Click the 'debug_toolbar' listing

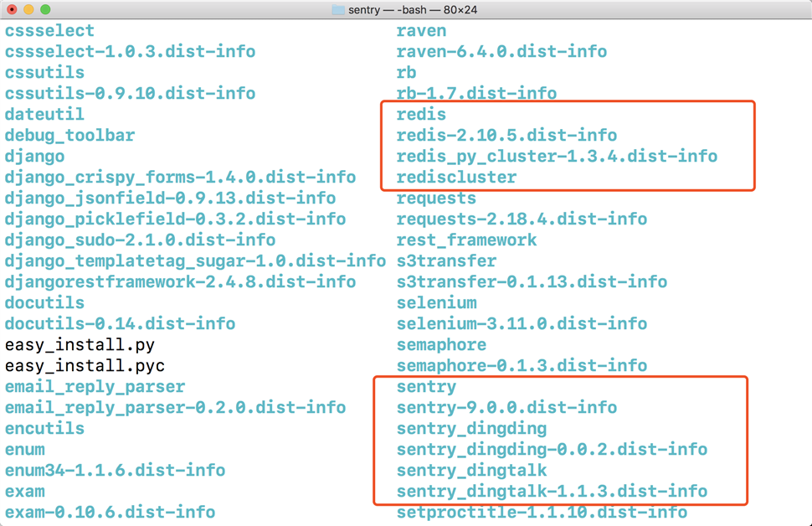(70, 135)
